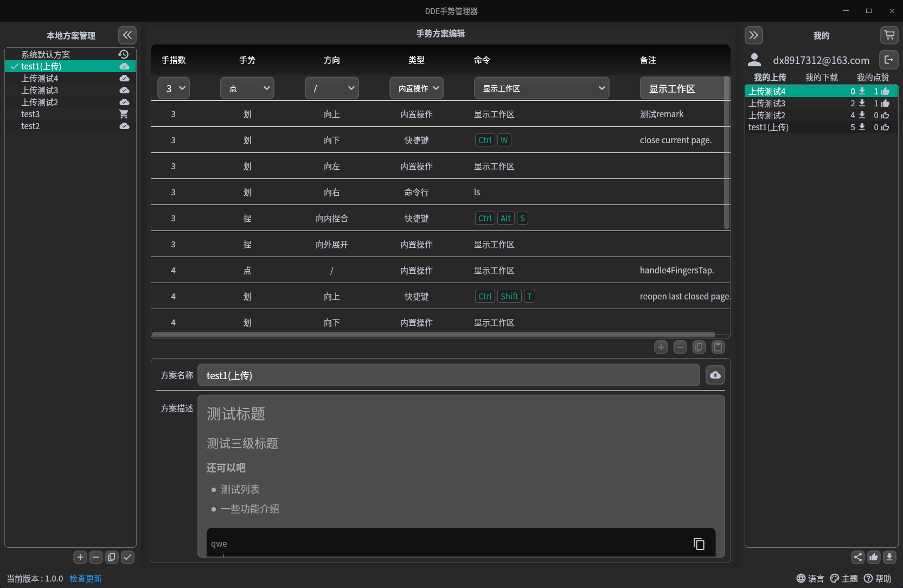Click cloud icon for local 上传测试3
This screenshot has width=903, height=588.
[124, 90]
